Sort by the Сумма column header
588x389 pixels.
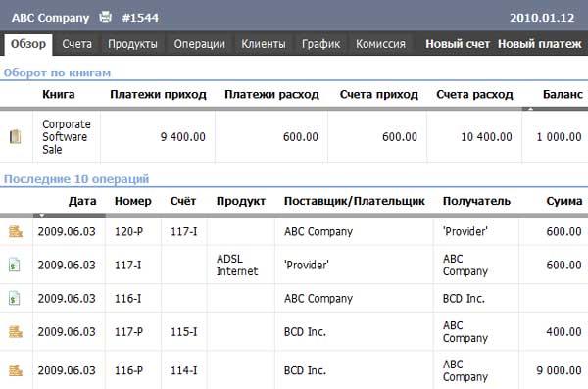[x=564, y=201]
